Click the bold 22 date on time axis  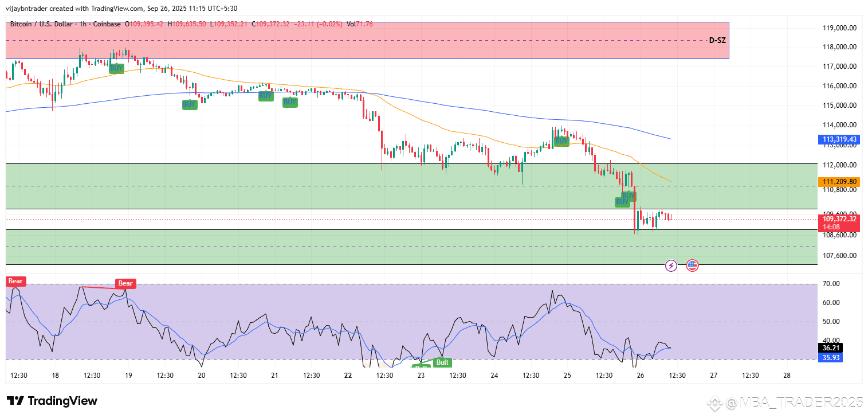(348, 376)
